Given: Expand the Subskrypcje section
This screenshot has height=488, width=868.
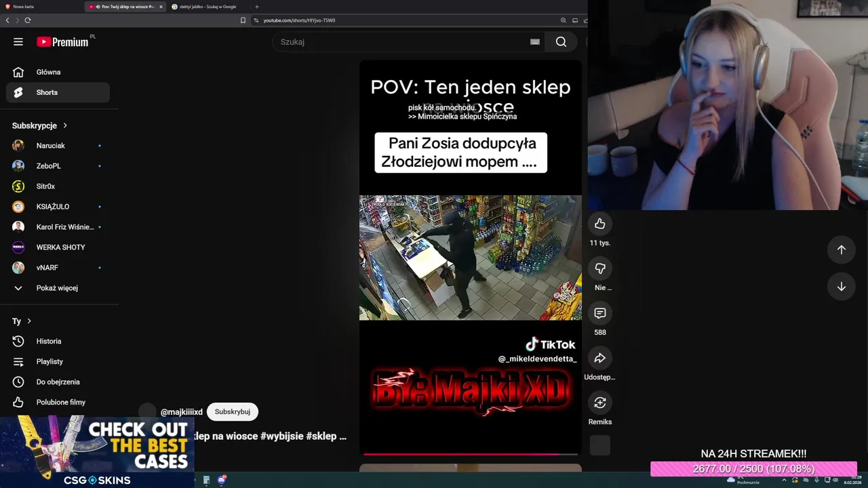Looking at the screenshot, I should pos(40,125).
